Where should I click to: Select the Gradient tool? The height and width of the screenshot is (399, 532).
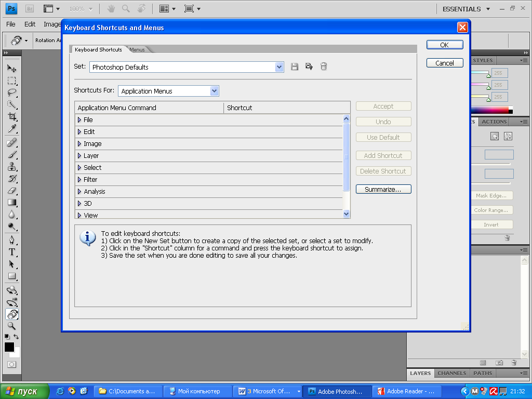point(12,202)
